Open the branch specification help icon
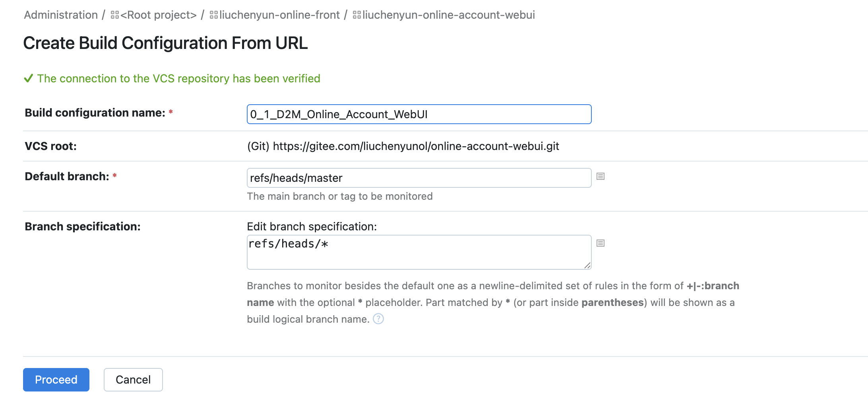 [378, 319]
